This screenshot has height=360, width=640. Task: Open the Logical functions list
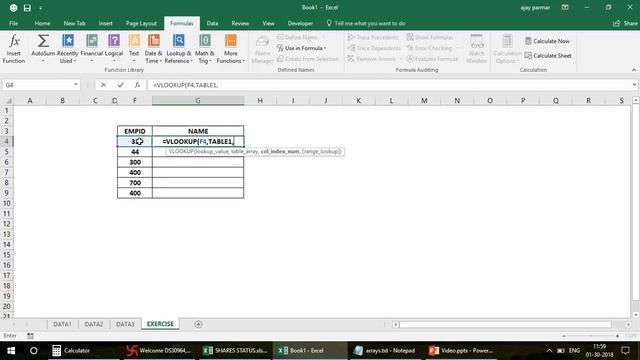(114, 49)
